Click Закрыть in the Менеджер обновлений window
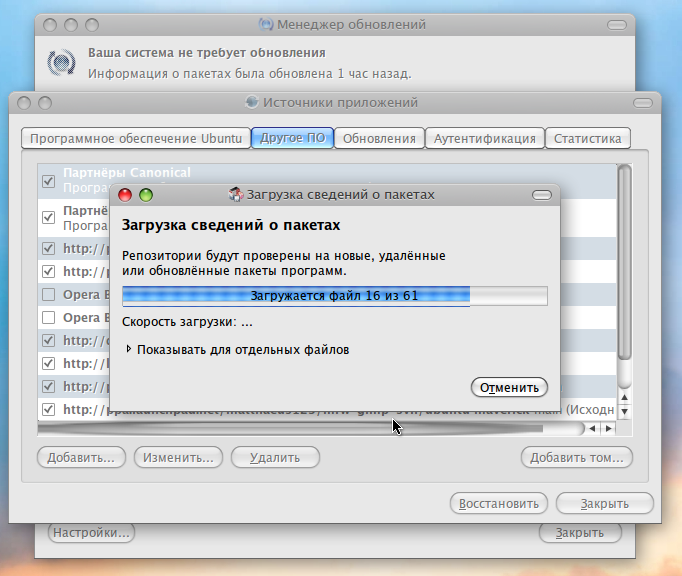 580,532
